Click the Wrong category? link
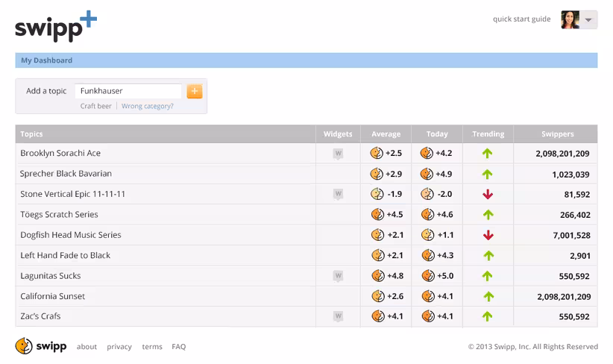Image resolution: width=613 pixels, height=364 pixels. click(x=148, y=106)
